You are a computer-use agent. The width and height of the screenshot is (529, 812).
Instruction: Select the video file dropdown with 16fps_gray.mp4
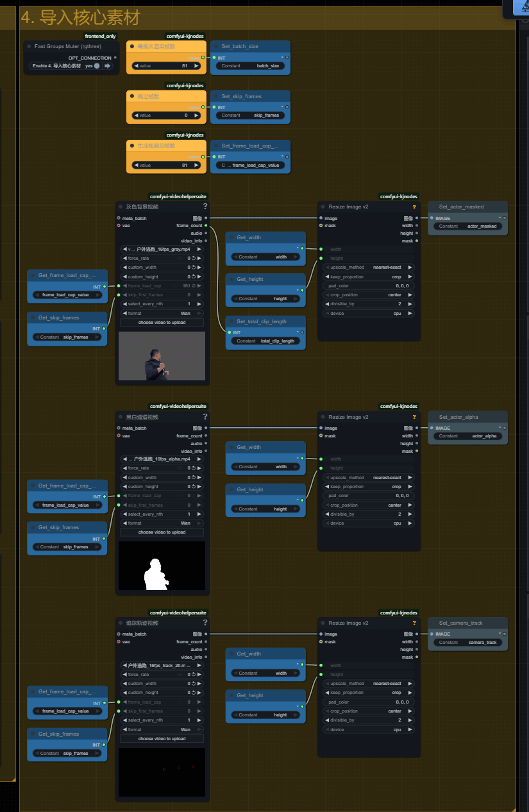pos(162,249)
